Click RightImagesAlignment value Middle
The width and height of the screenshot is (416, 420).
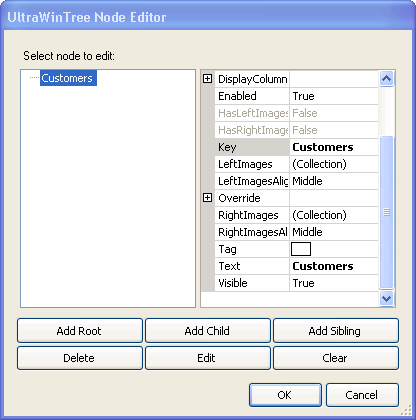[334, 232]
